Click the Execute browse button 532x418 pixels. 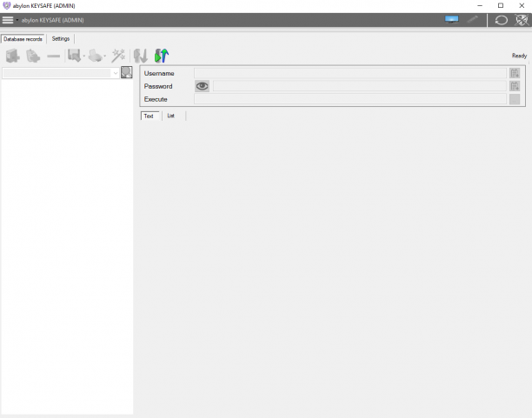(x=515, y=99)
